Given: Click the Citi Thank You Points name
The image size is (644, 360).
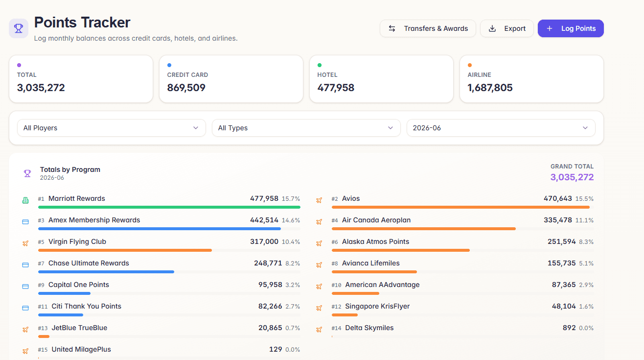Looking at the screenshot, I should [x=87, y=306].
